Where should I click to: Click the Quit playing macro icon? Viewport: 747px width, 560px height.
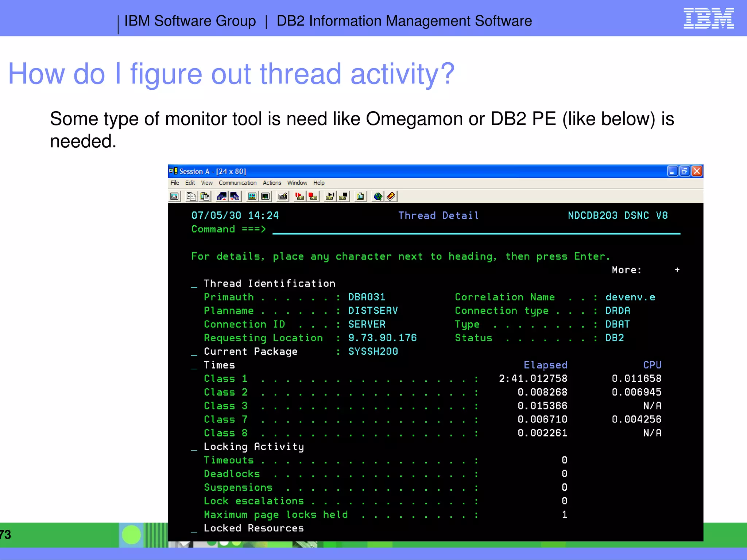[343, 197]
